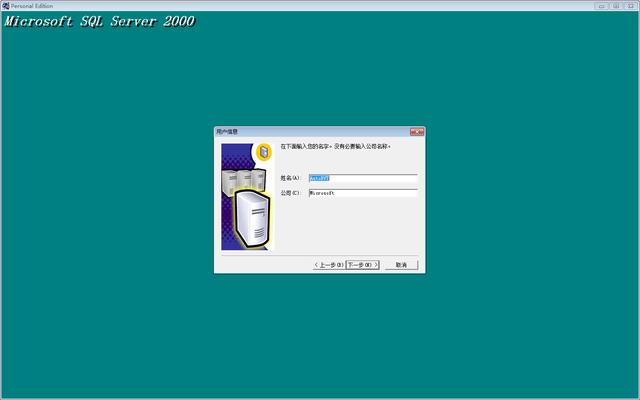The height and width of the screenshot is (400, 640).
Task: Click the Personal Edition title bar icon
Action: click(x=5, y=6)
